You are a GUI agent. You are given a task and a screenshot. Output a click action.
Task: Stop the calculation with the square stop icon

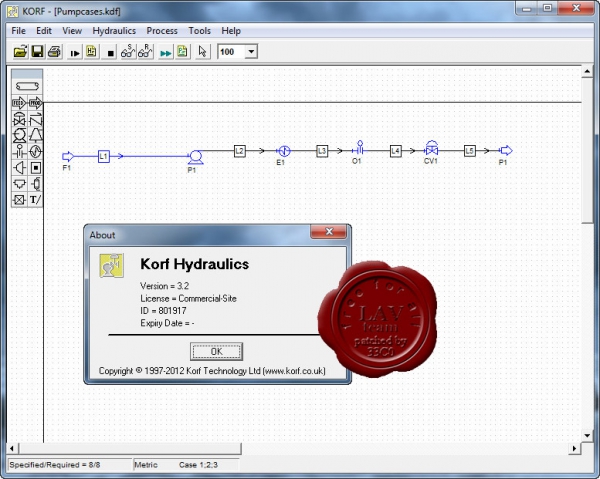tap(111, 53)
